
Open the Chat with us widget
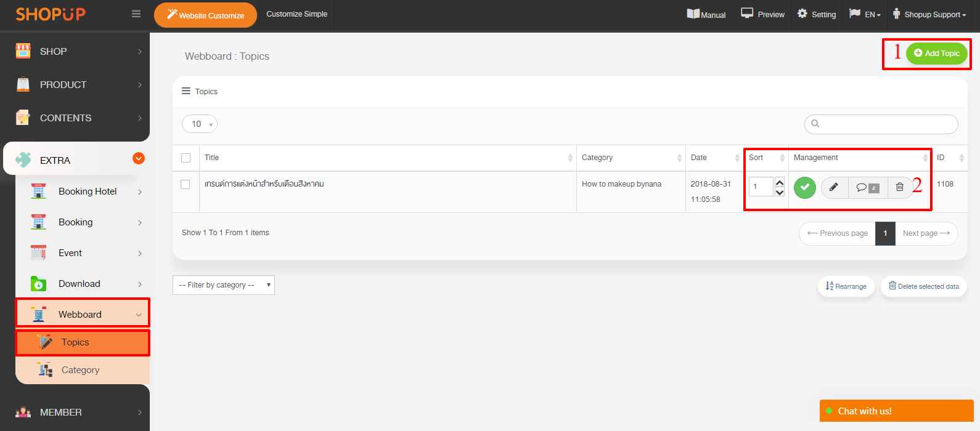click(x=896, y=411)
